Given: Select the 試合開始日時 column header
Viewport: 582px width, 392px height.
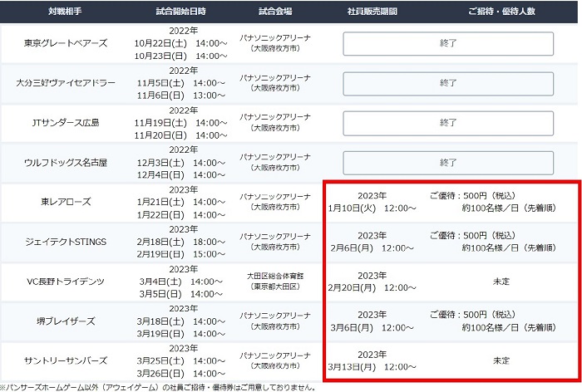Looking at the screenshot, I should point(180,12).
